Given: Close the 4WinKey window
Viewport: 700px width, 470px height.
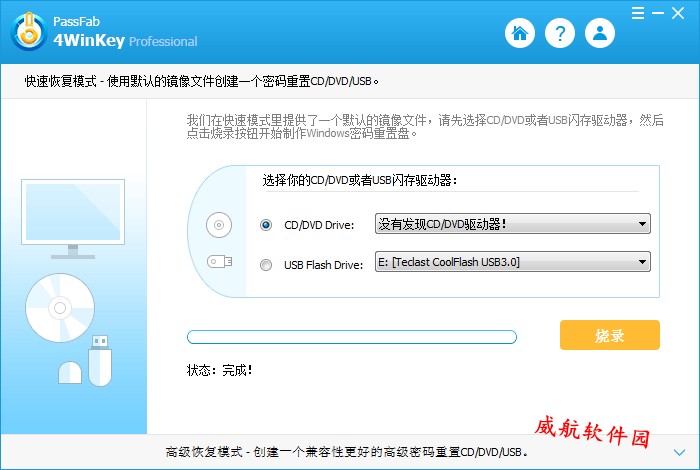Looking at the screenshot, I should click(x=678, y=13).
